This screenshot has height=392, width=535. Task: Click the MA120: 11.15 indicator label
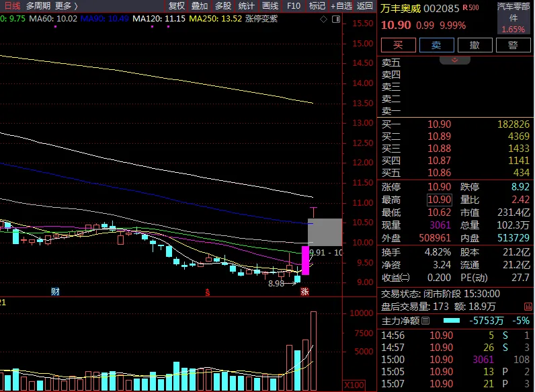[159, 19]
